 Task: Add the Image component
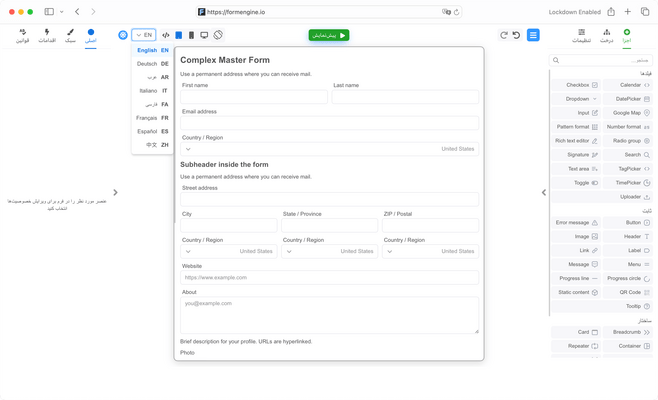[576, 237]
